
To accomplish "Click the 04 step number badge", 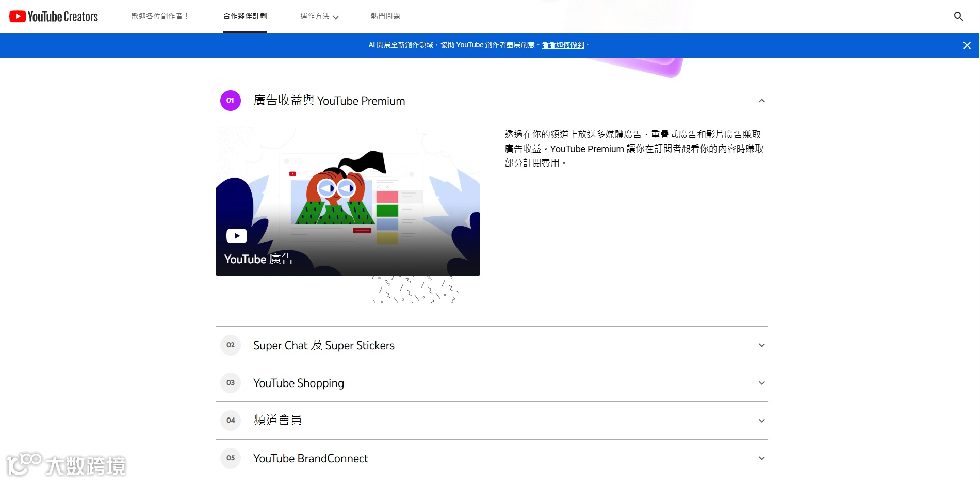I will click(231, 421).
